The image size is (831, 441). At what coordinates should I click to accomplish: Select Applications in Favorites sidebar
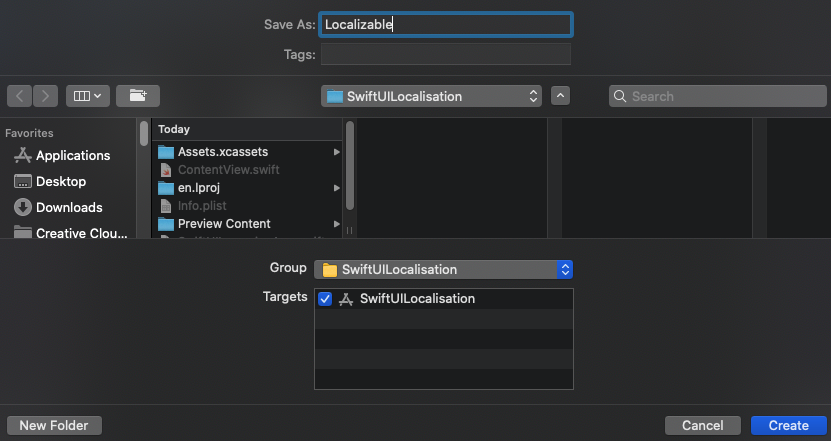[x=73, y=155]
